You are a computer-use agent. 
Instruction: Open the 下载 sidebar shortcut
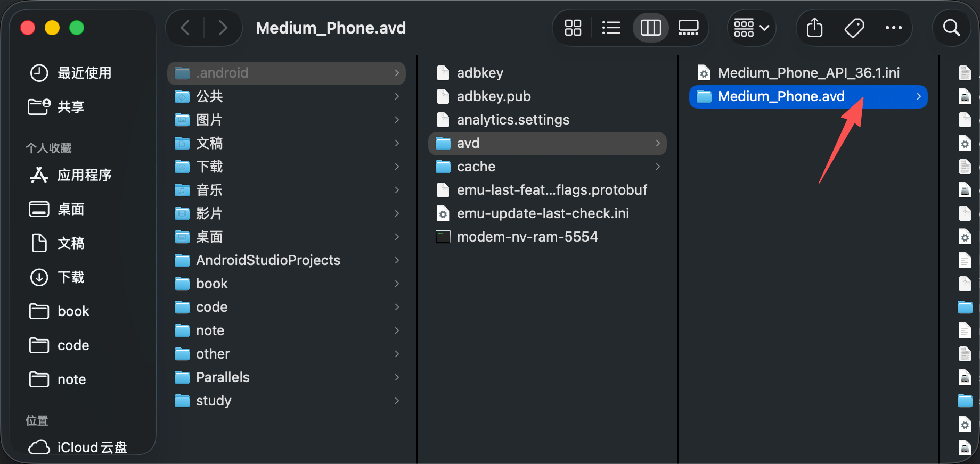click(71, 277)
